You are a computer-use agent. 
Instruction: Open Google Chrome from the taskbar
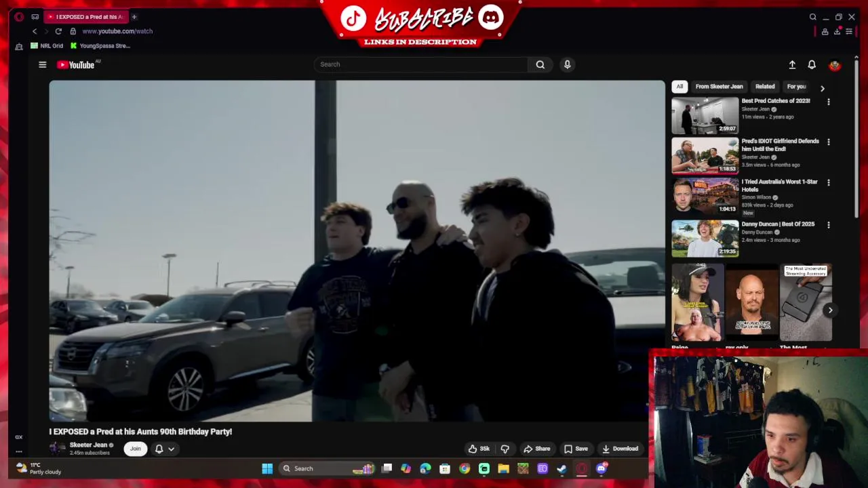[x=465, y=468]
